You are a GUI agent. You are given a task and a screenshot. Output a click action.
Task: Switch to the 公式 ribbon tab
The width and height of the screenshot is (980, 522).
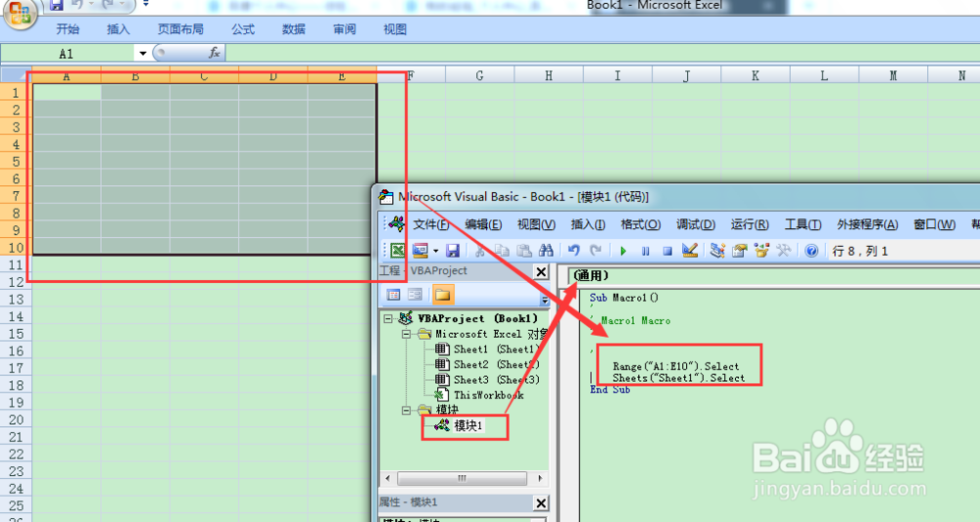tap(243, 29)
